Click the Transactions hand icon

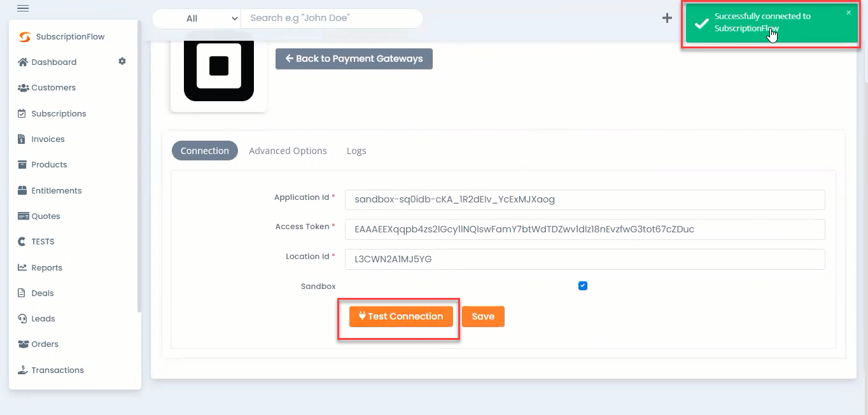point(23,369)
